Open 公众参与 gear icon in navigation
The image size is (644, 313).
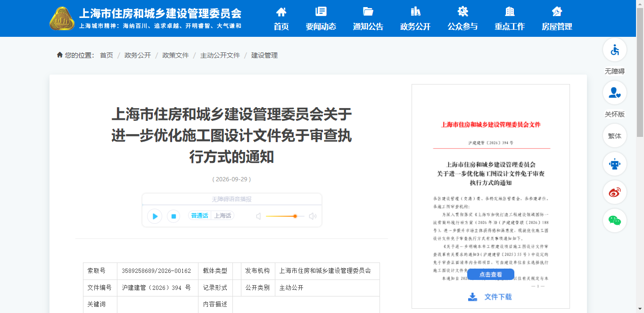coord(462,12)
